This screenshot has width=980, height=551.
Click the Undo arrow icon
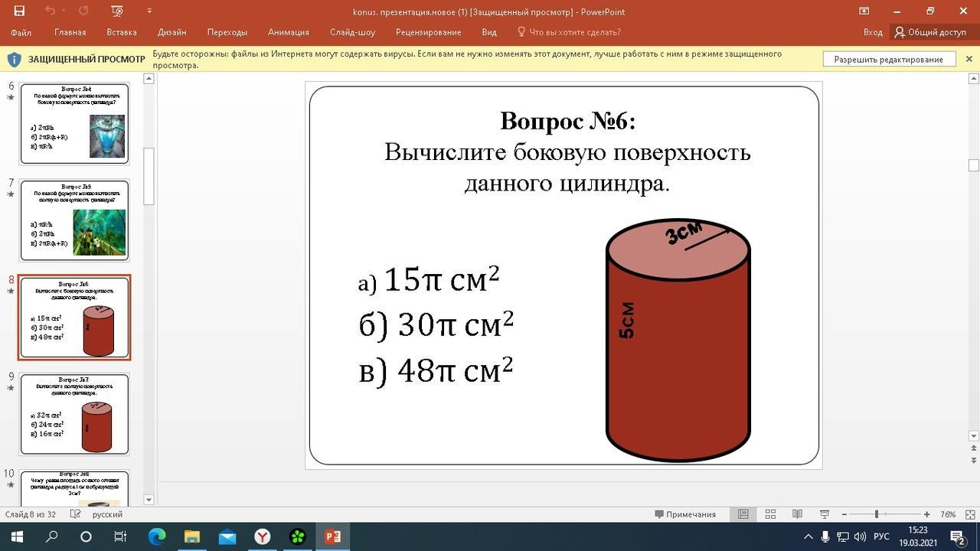[50, 11]
